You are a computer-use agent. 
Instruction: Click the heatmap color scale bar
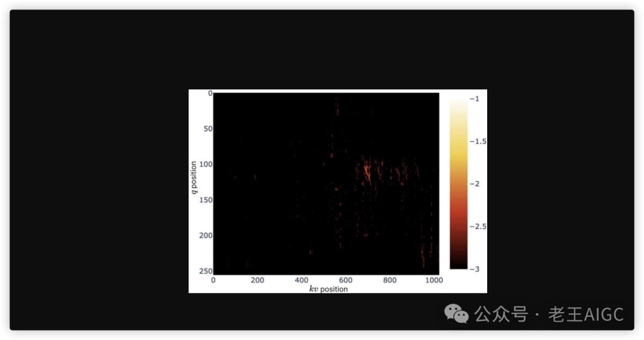[459, 184]
